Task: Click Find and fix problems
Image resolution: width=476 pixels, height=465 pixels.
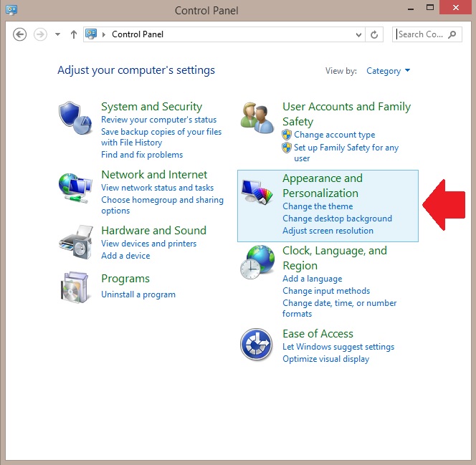Action: point(142,155)
